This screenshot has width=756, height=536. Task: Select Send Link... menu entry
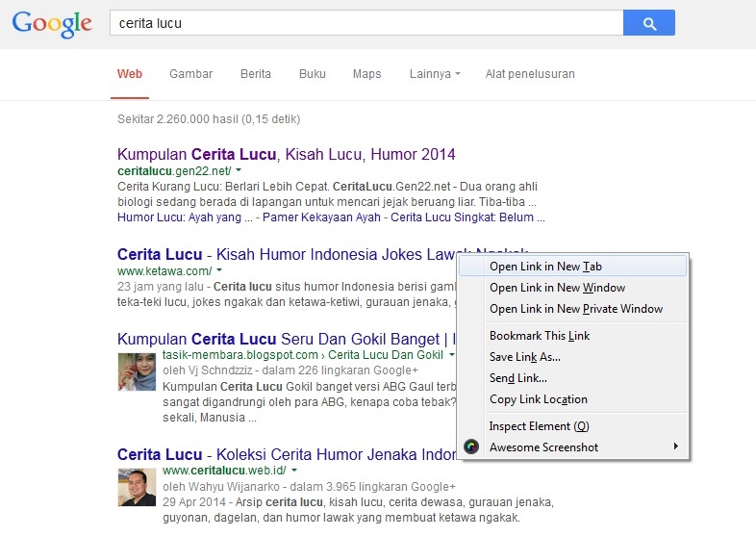click(572, 378)
